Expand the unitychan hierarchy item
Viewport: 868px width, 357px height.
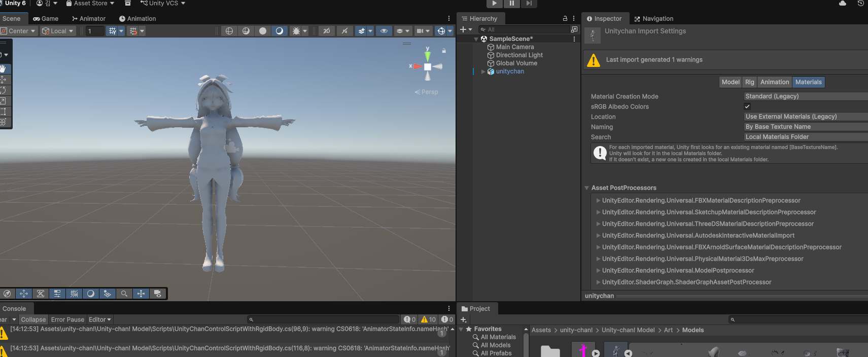[x=483, y=72]
